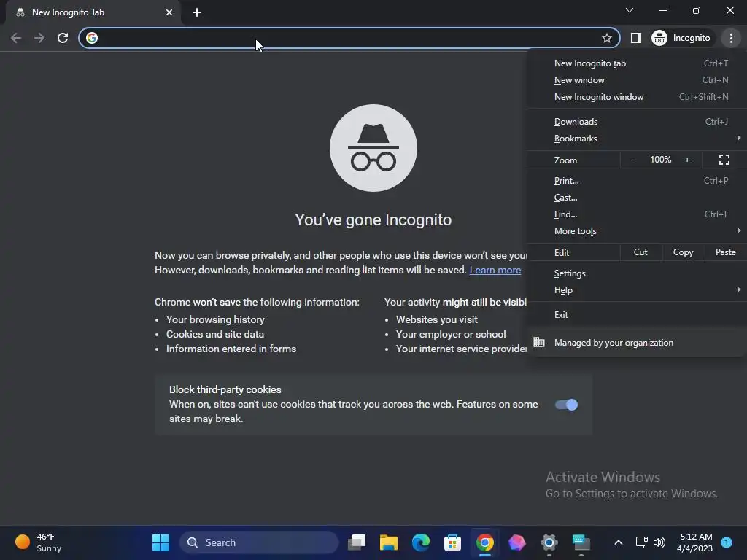Screen dimensions: 747x560
Task: Select Find... in the menu
Action: tap(636, 214)
